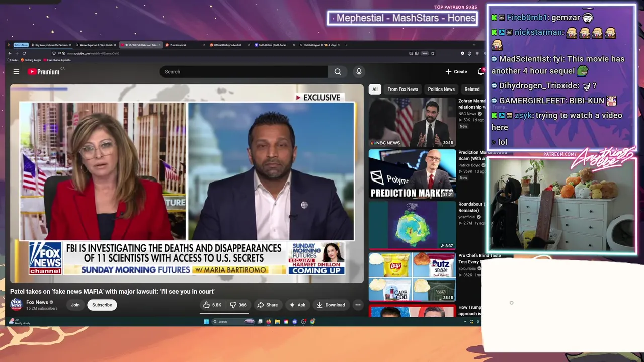Click the chat username nickstarman
This screenshot has width=644, height=362.
coord(539,32)
